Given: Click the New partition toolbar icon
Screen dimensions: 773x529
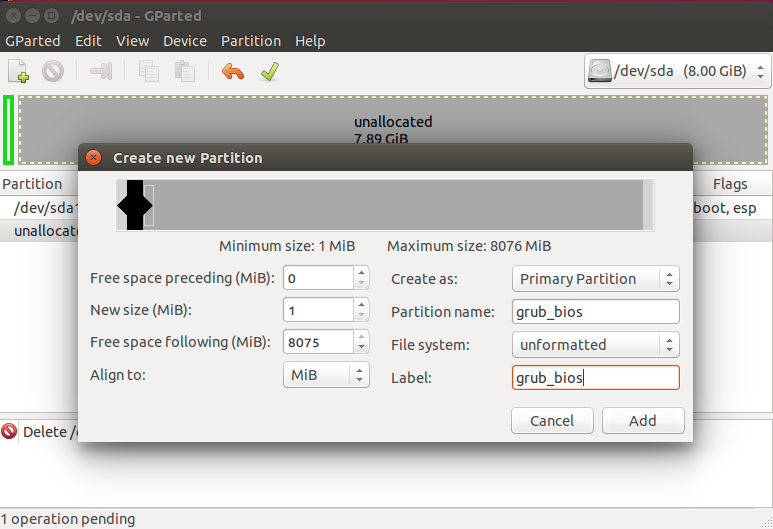Looking at the screenshot, I should coord(19,71).
